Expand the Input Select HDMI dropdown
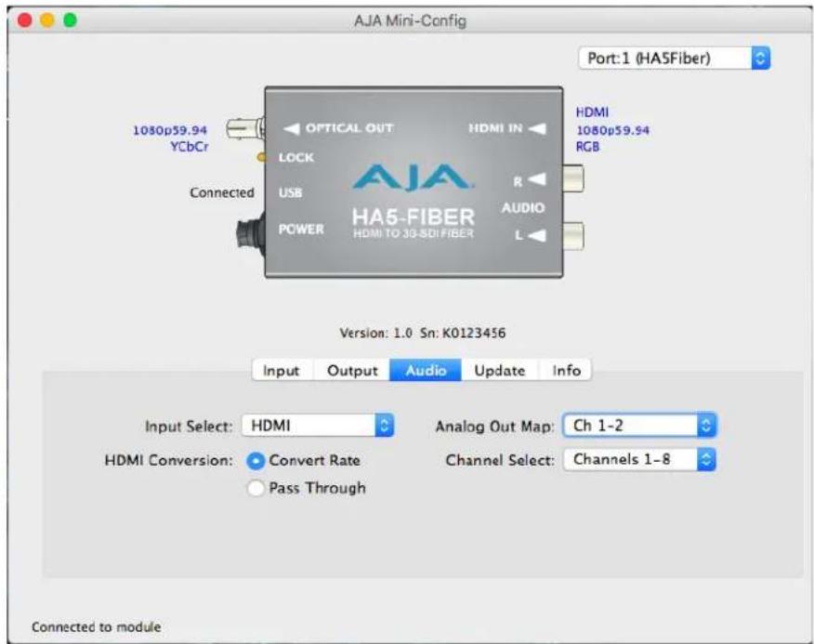 click(x=318, y=426)
